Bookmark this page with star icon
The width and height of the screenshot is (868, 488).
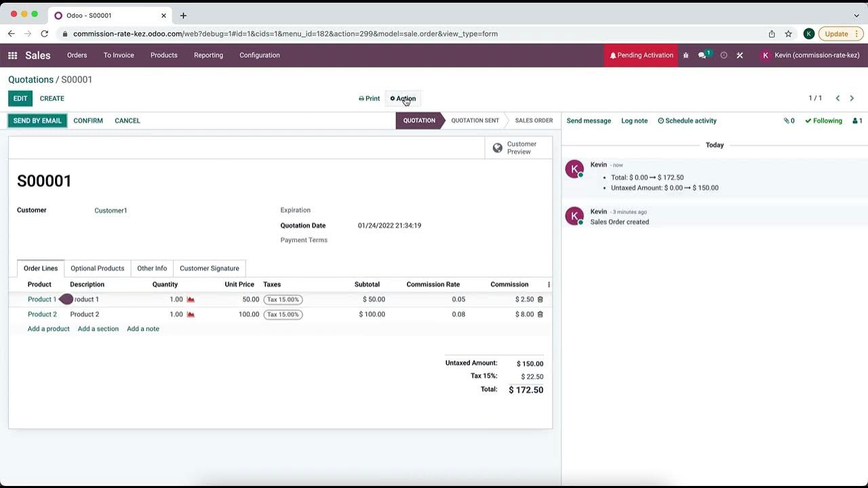click(x=788, y=34)
